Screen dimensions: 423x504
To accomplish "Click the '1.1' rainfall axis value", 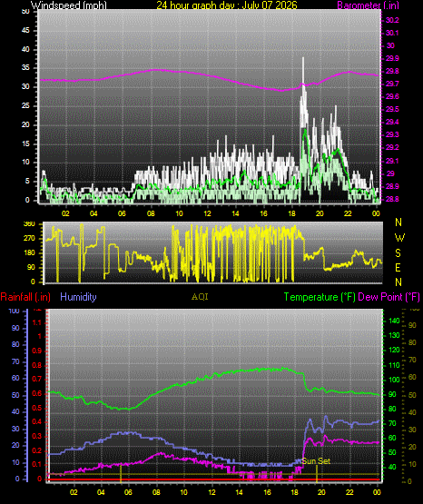I will [37, 322].
